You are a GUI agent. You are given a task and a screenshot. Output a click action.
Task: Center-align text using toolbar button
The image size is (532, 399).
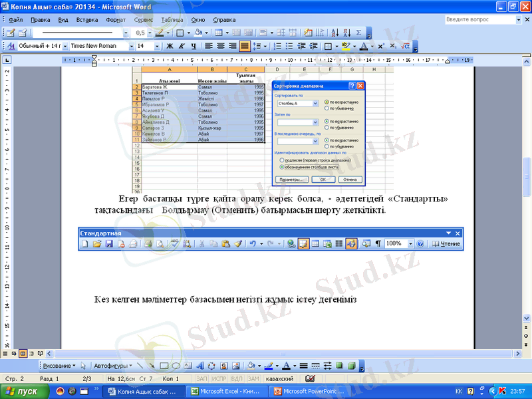coord(220,46)
